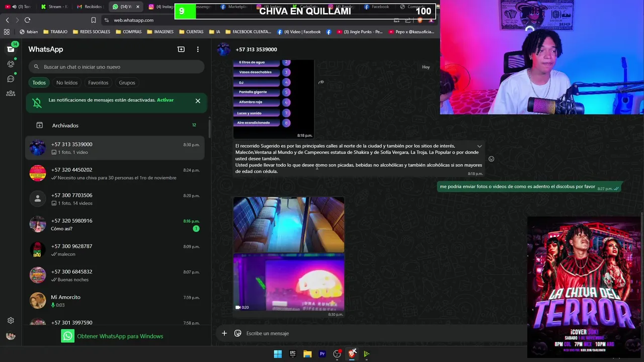644x362 pixels.
Task: Open the Channels icon in sidebar
Action: pos(11,78)
